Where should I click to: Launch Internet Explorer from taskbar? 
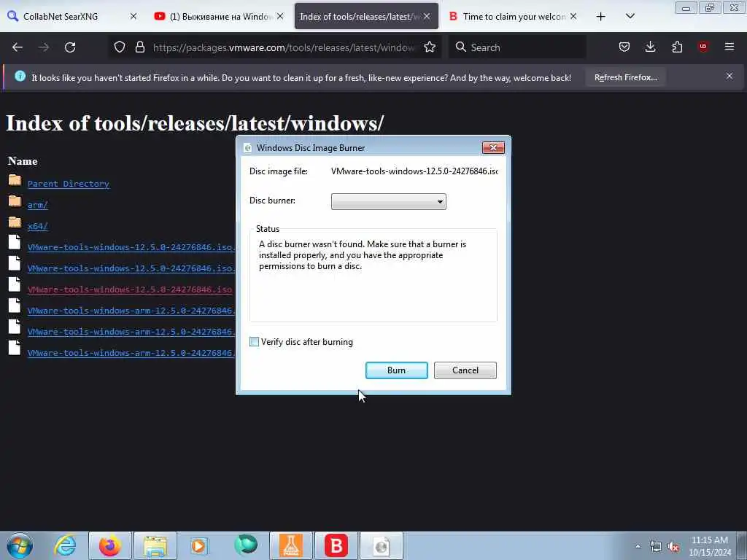click(x=65, y=545)
